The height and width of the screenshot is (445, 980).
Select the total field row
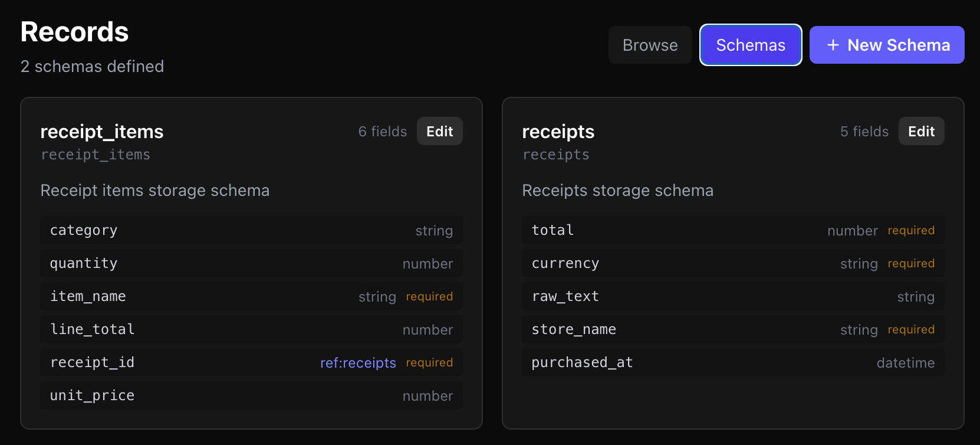coord(733,230)
